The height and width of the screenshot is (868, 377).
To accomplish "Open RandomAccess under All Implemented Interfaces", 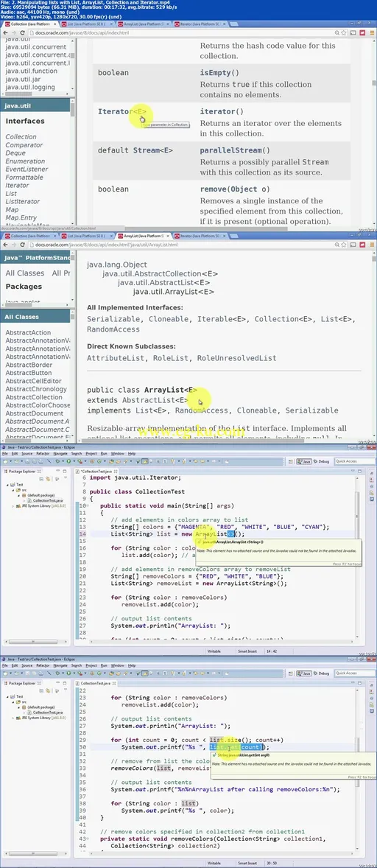I will tap(113, 329).
